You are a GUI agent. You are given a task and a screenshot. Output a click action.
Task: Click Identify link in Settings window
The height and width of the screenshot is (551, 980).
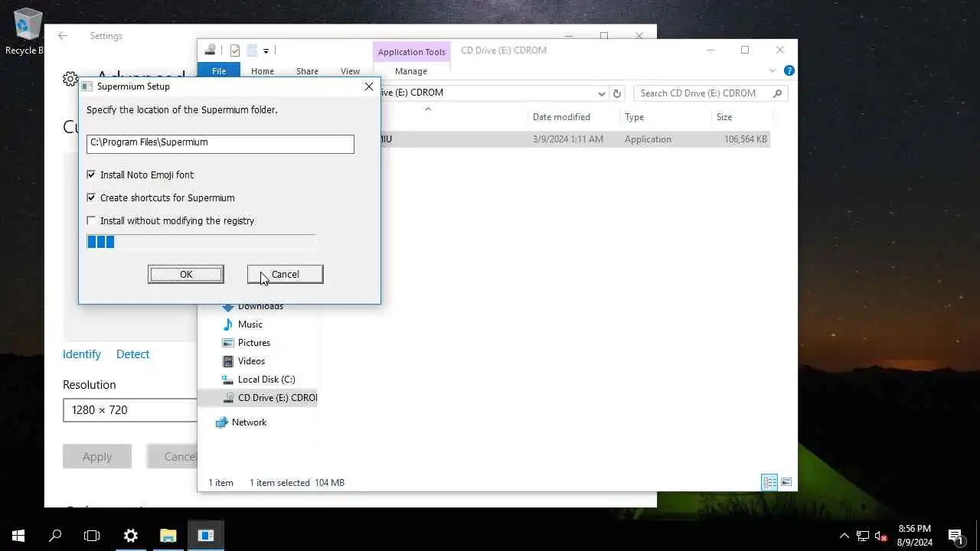tap(82, 354)
